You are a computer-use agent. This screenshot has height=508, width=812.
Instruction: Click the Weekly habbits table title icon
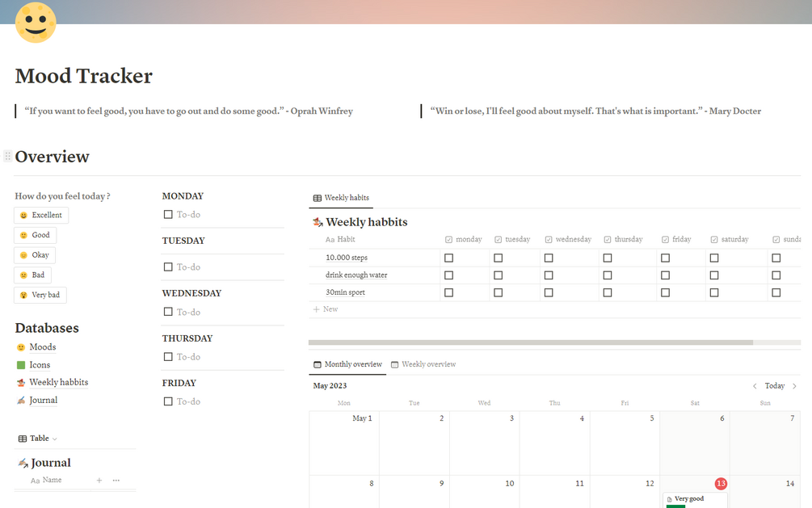coord(318,222)
